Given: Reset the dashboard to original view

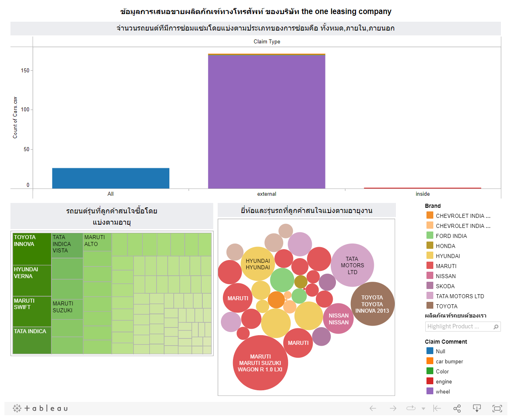Looking at the screenshot, I should pos(437,408).
